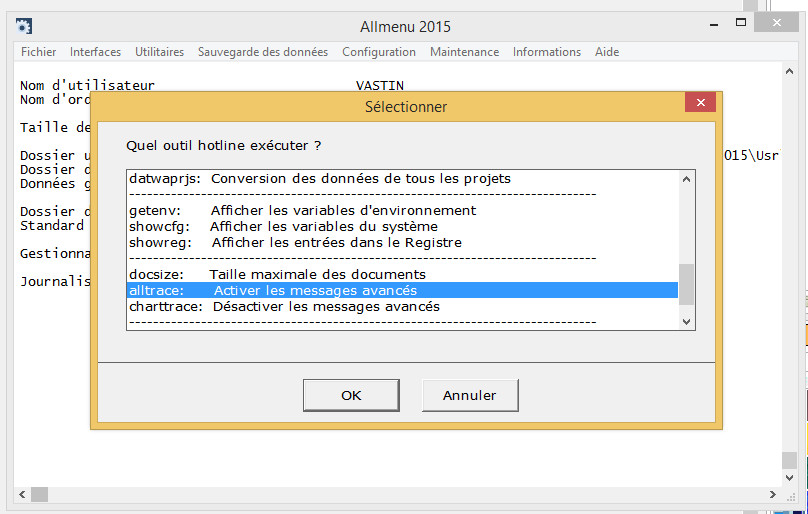
Task: Open Sauvegarde des données menu
Action: click(263, 52)
